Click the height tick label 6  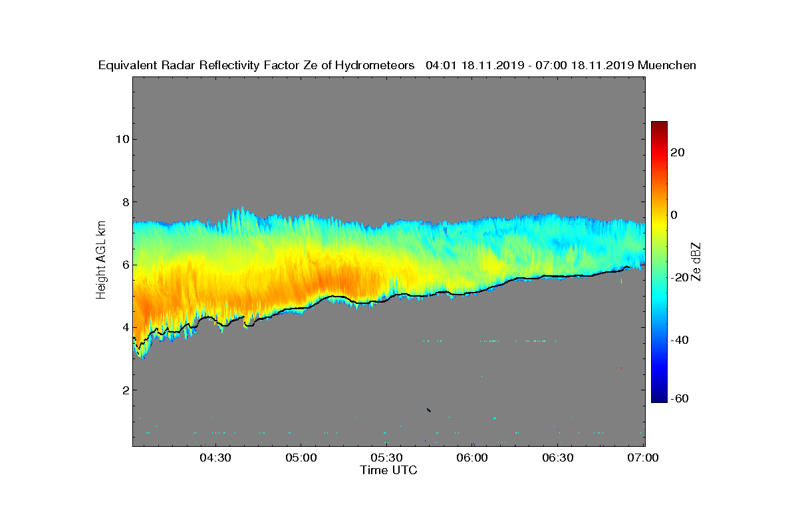(x=125, y=265)
